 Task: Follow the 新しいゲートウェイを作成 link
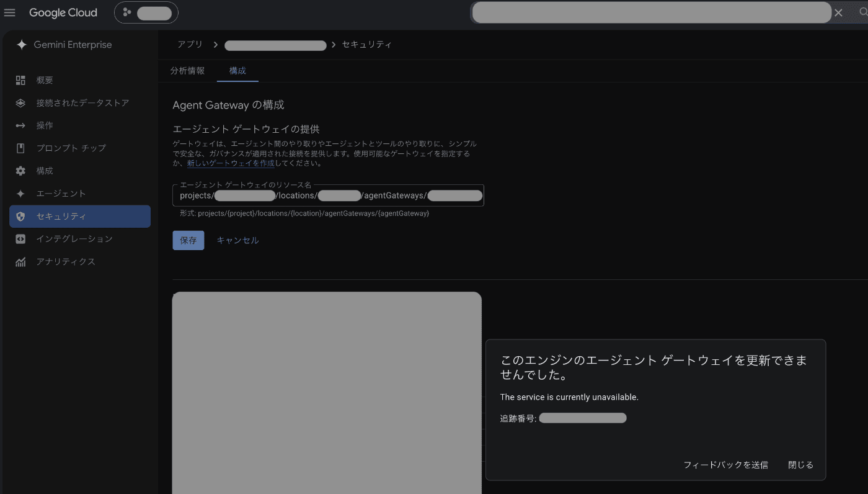pyautogui.click(x=231, y=163)
